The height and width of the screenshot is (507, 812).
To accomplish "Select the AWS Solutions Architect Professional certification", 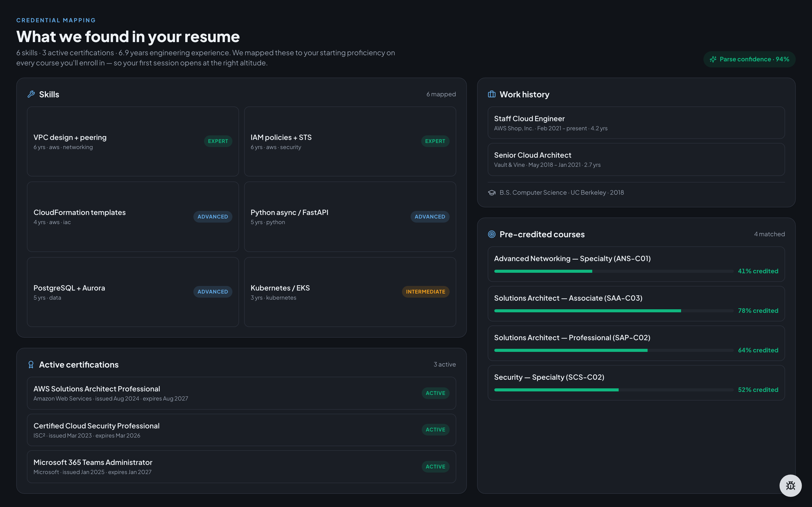I will (241, 393).
